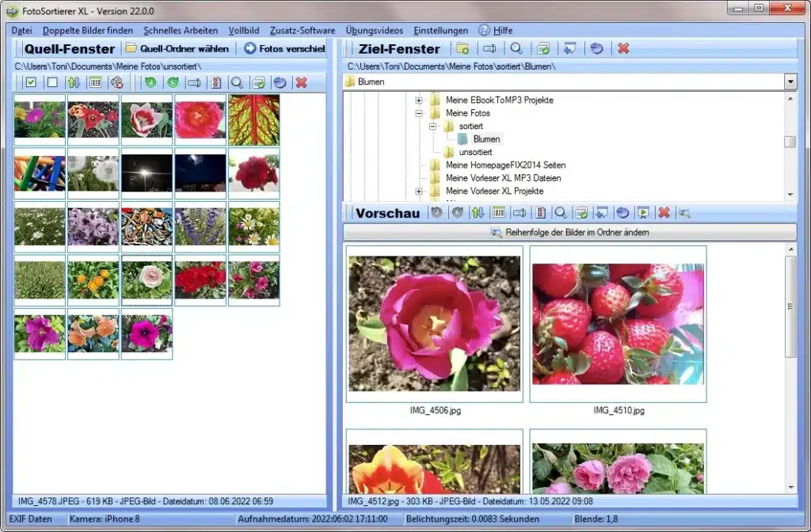Open Schnelles Arbeiten menu

[x=181, y=31]
